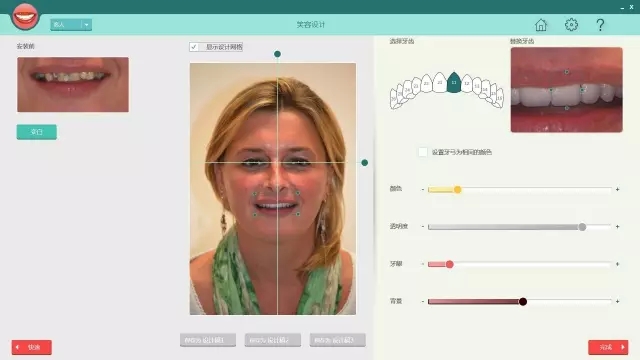Toggle the show design grid checkbox
The width and height of the screenshot is (640, 360).
tap(194, 47)
